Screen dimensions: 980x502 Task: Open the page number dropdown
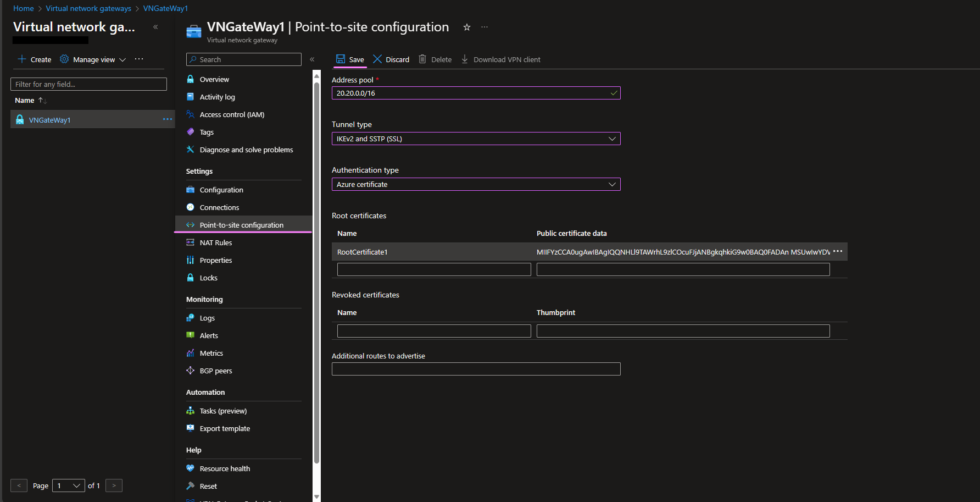point(69,486)
